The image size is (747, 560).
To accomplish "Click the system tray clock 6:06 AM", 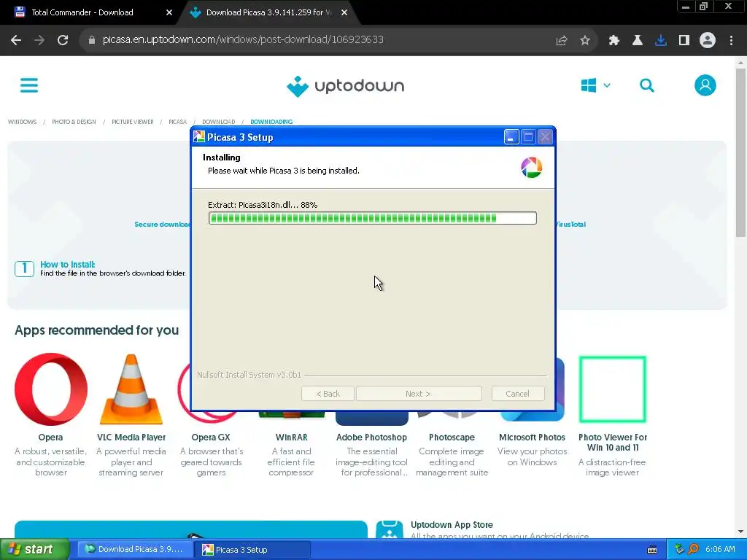I will 720,550.
